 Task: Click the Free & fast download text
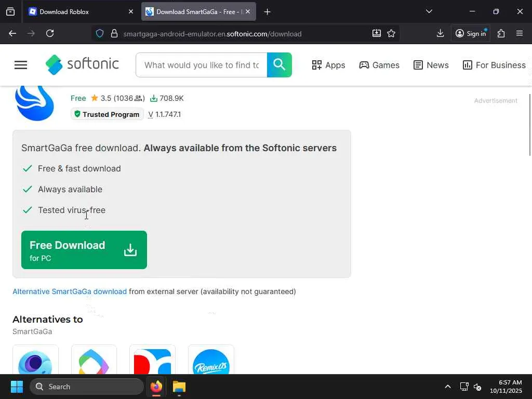79,169
